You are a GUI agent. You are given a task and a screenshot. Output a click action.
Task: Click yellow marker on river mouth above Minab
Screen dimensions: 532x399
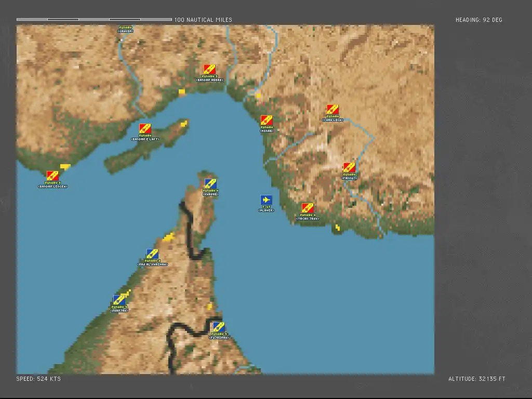coord(259,96)
